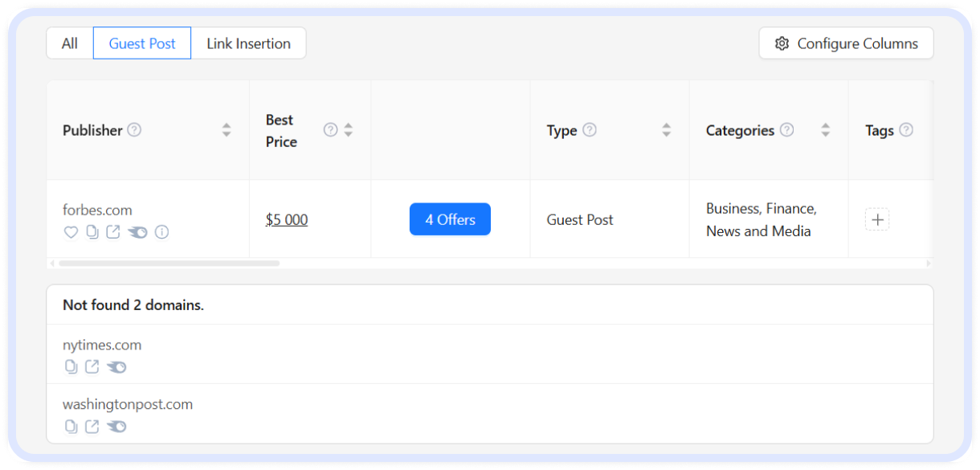Sort the table by Categories

[826, 129]
